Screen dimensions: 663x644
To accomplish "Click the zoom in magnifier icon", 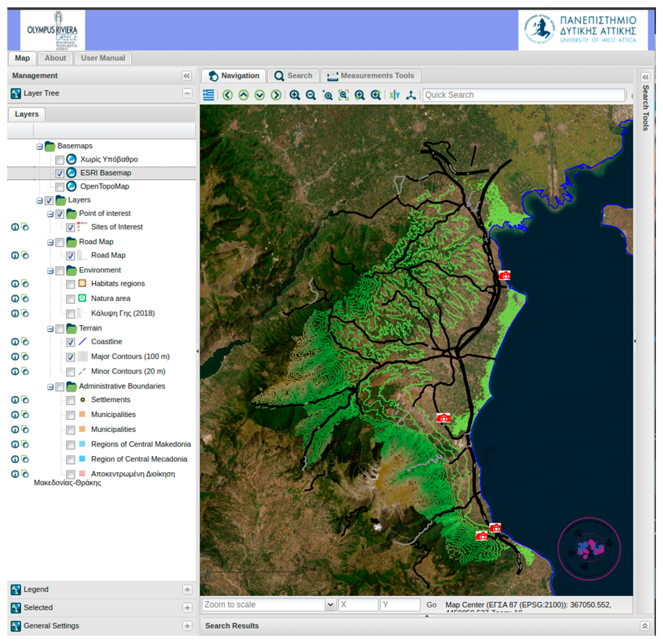I will click(295, 95).
